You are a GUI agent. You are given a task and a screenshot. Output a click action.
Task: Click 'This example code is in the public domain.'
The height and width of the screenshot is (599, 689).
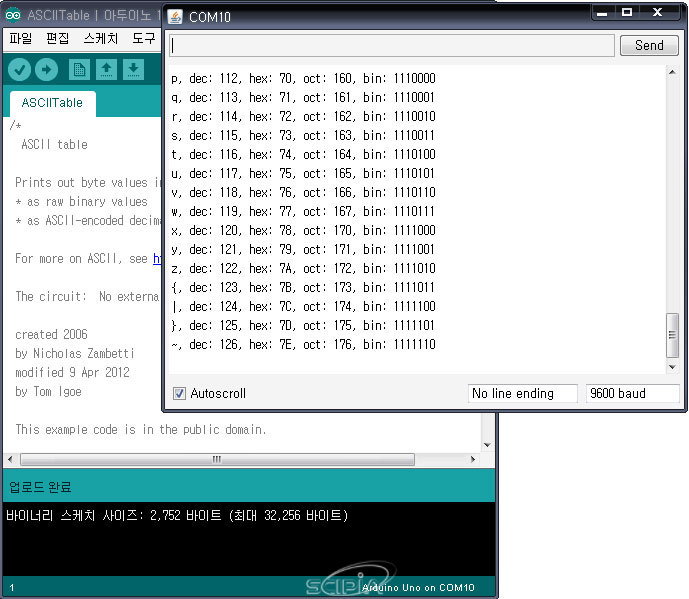tap(141, 430)
